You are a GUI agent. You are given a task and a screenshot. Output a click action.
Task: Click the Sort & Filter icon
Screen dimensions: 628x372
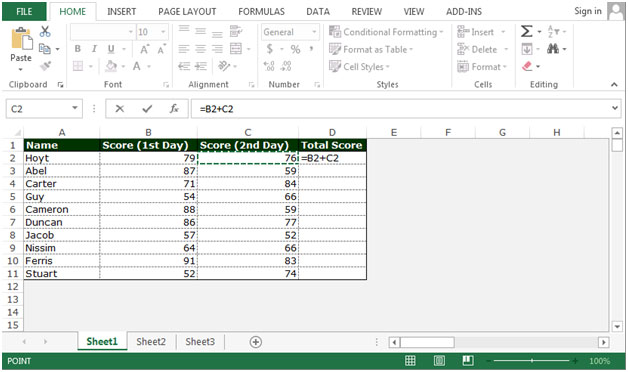click(x=553, y=31)
